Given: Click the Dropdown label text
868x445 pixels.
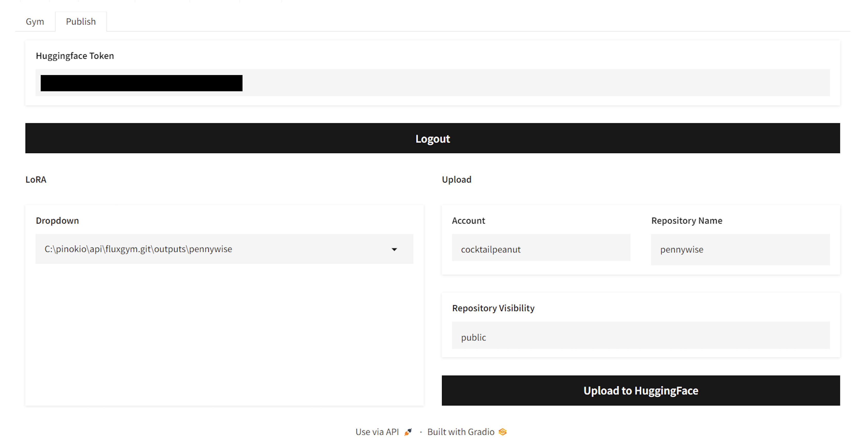Looking at the screenshot, I should tap(57, 220).
